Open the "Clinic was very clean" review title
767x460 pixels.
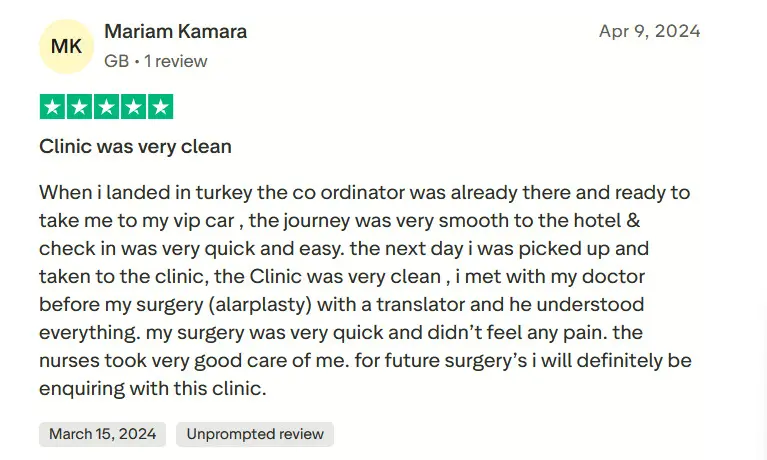click(x=135, y=147)
